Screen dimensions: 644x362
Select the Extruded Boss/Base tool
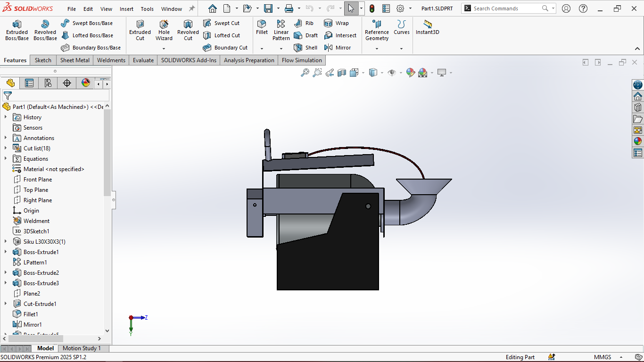coord(17,30)
